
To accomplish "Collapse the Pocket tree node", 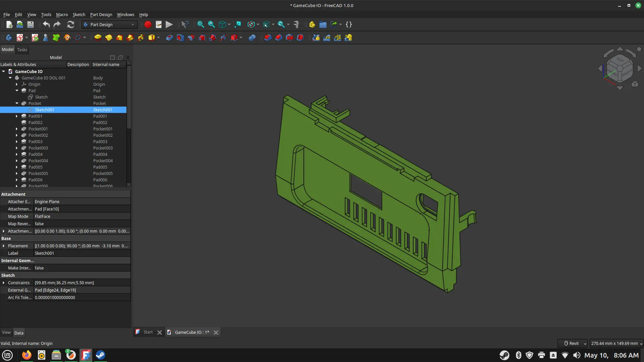I will (17, 103).
